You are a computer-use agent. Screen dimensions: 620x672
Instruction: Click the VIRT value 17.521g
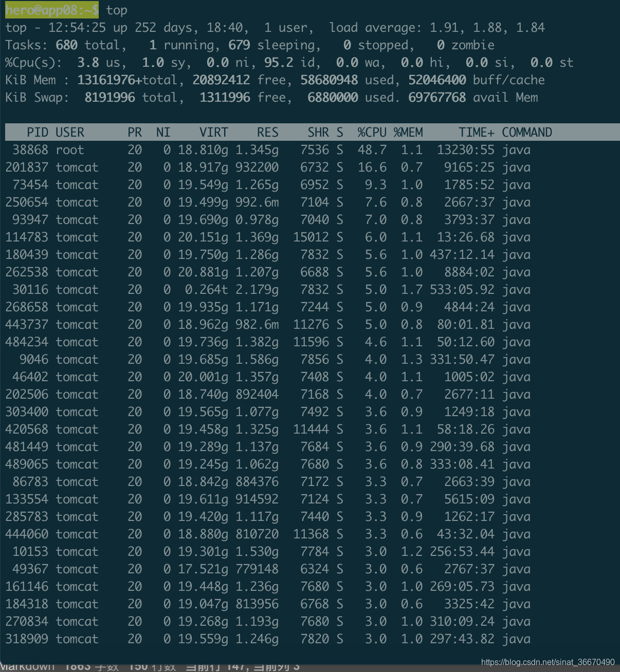pos(203,569)
